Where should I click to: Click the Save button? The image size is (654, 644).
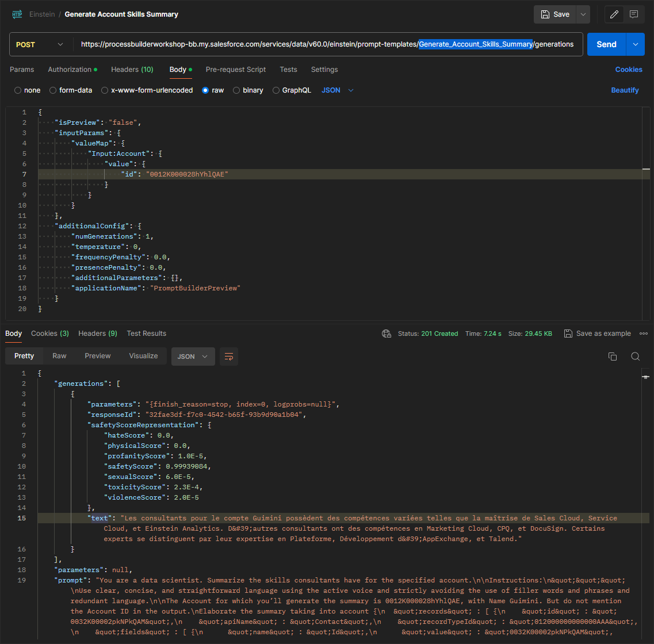(554, 14)
